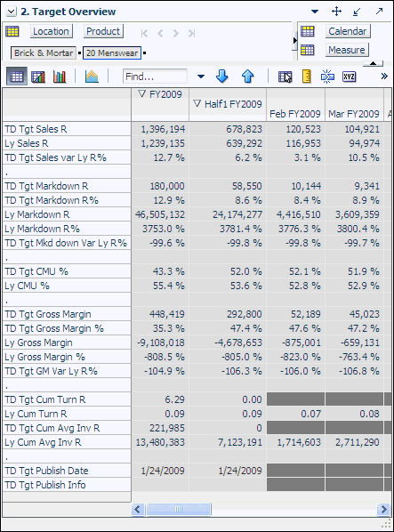Click the XYZ format icon
Image resolution: width=394 pixels, height=532 pixels.
tap(349, 77)
